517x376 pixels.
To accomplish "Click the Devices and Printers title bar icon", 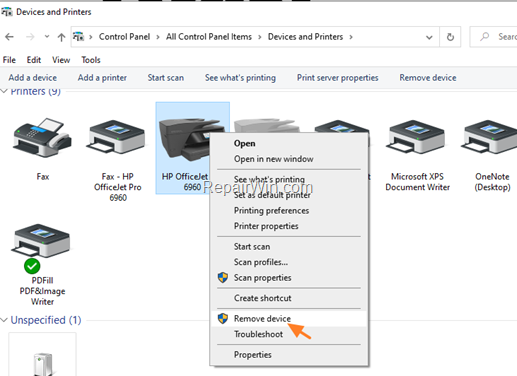I will (7, 12).
